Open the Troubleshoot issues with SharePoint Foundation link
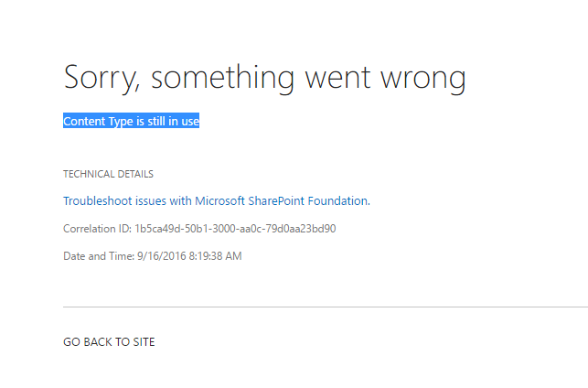This screenshot has width=588, height=388. [217, 201]
